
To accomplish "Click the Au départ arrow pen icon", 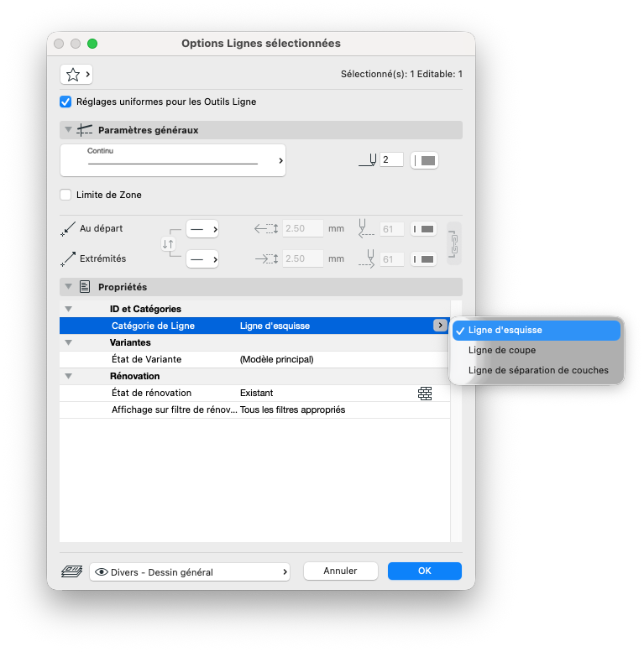I will pos(366,229).
